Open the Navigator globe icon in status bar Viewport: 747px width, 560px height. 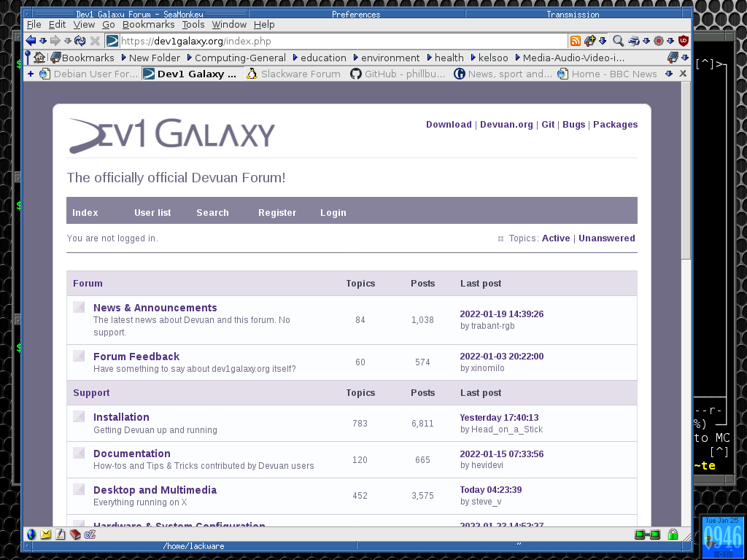31,534
